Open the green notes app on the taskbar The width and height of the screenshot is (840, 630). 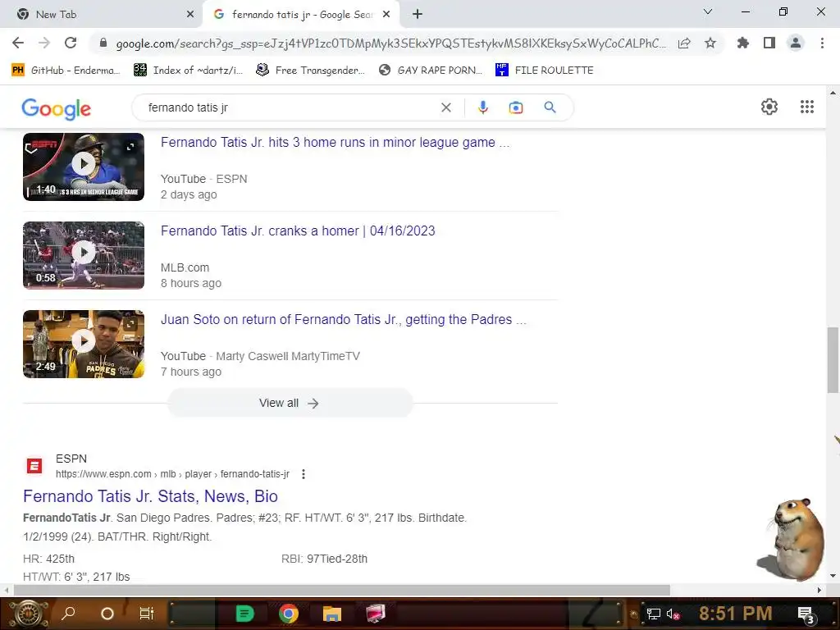coord(244,614)
